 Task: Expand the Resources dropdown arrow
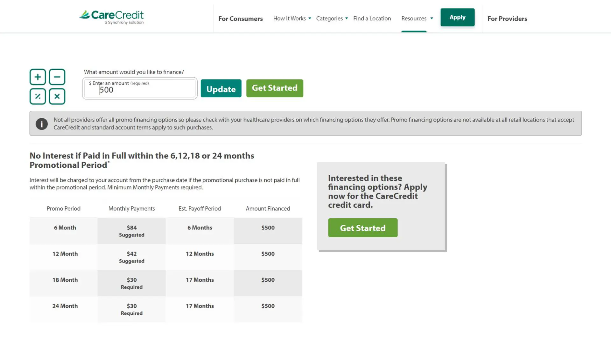[x=432, y=18]
